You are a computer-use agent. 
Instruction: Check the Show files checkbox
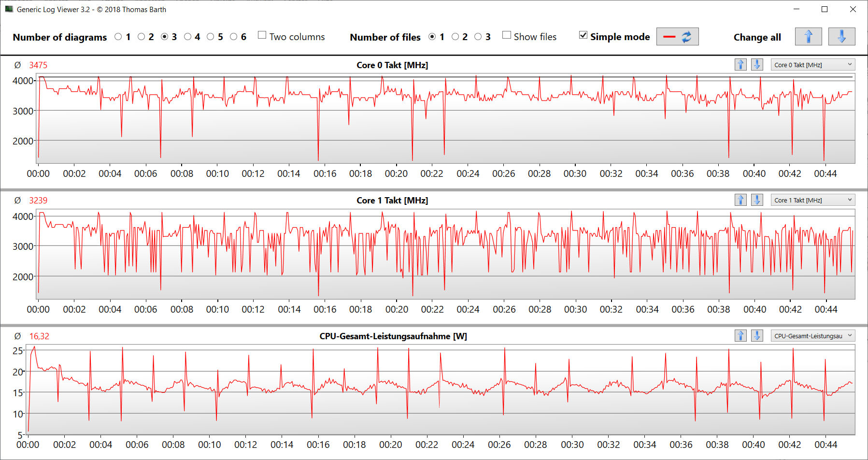[507, 35]
